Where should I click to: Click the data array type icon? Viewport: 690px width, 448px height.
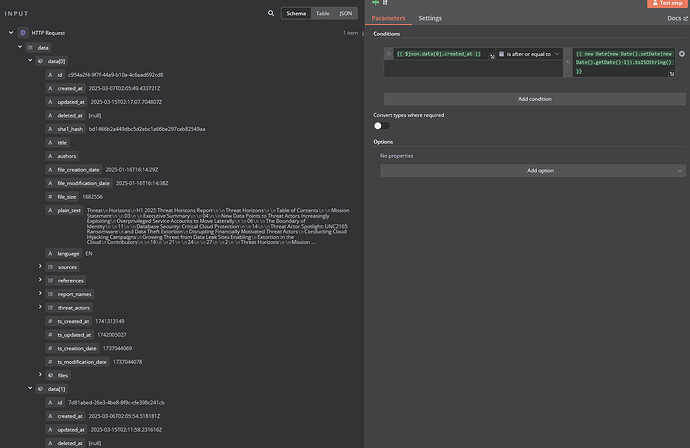[30, 48]
